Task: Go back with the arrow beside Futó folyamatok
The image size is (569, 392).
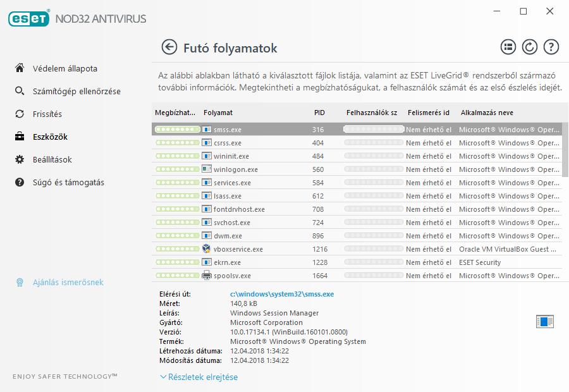Action: click(x=169, y=47)
